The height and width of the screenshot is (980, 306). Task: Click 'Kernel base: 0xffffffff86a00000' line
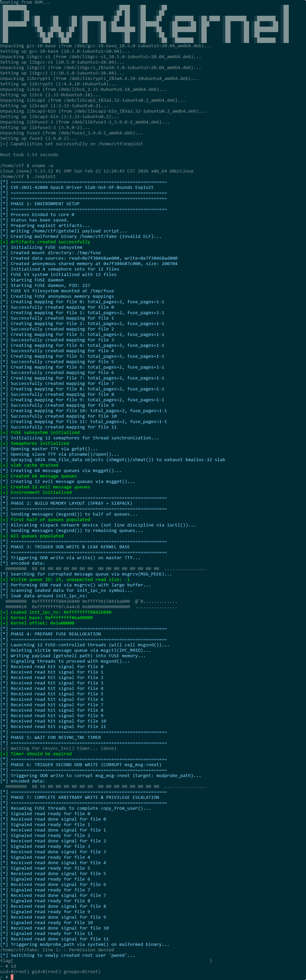click(46, 618)
